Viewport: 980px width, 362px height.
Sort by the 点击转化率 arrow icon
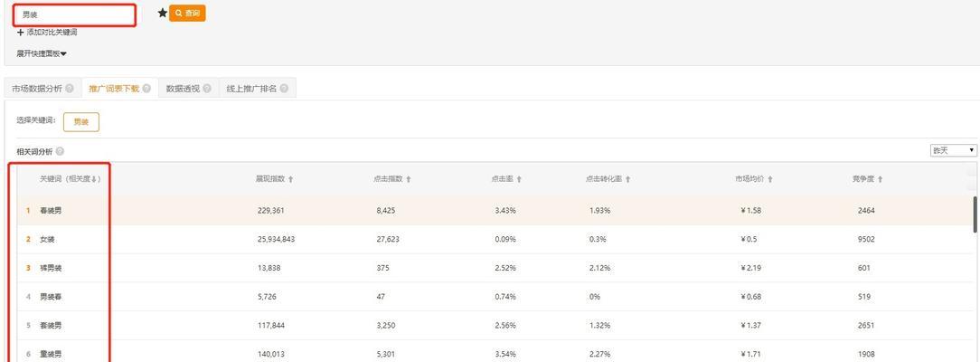(x=627, y=179)
